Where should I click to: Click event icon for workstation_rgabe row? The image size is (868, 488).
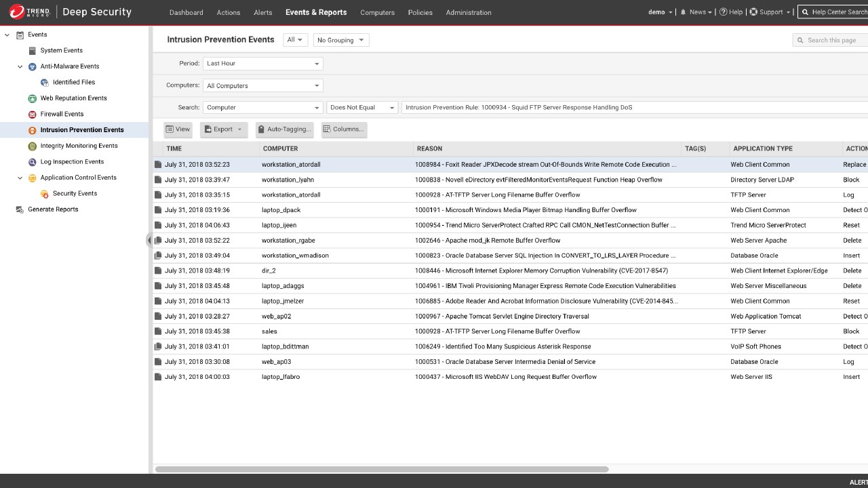pos(158,241)
